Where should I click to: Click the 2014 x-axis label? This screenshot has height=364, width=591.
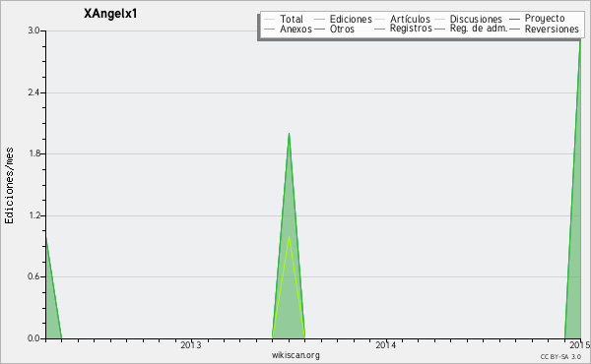click(x=385, y=344)
